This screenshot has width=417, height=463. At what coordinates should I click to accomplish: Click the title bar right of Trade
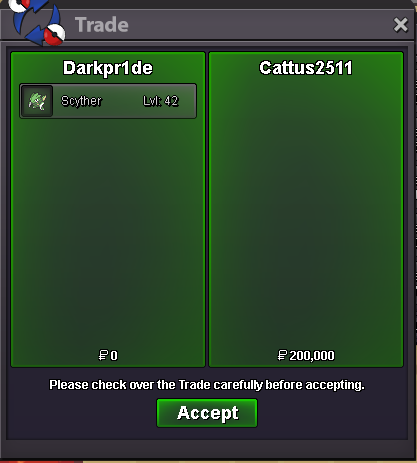click(x=260, y=25)
